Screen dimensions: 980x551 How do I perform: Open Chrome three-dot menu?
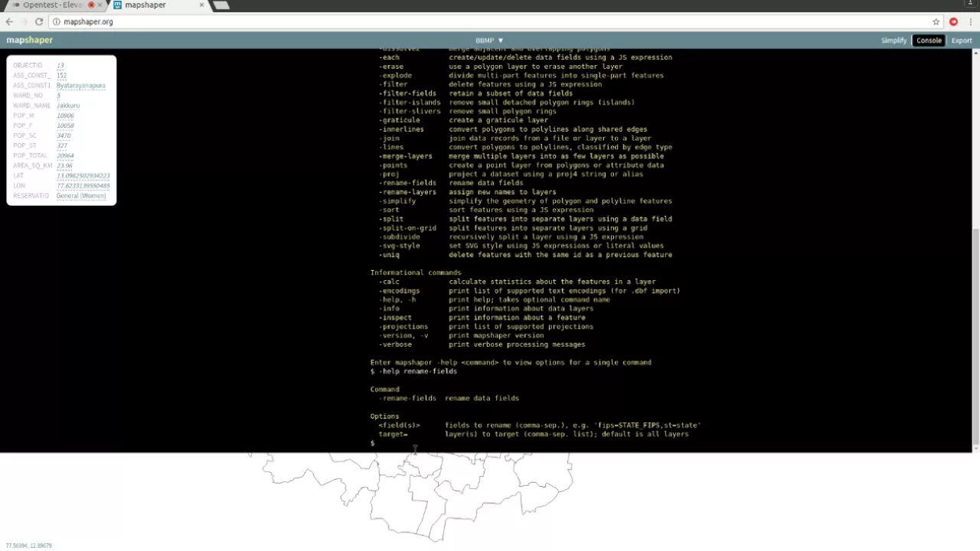coord(970,21)
